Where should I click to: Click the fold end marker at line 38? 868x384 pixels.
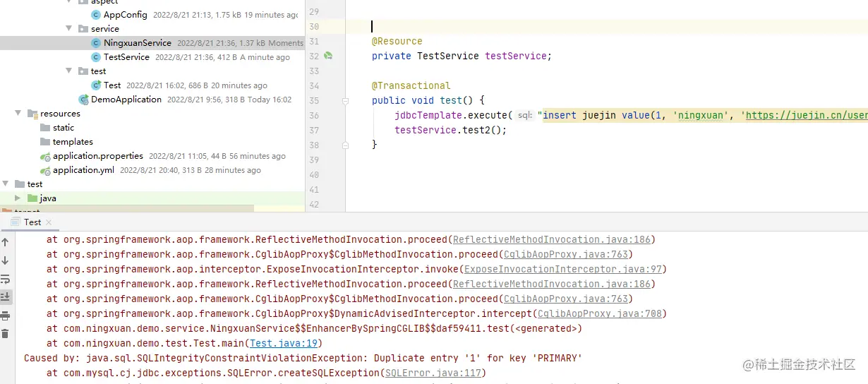point(345,145)
